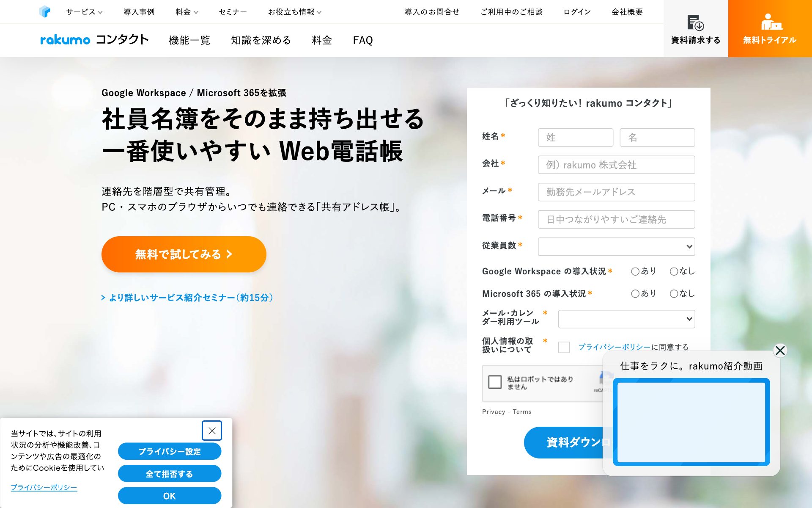Click 全て拒否する in cookie banner
812x508 pixels.
pyautogui.click(x=170, y=474)
